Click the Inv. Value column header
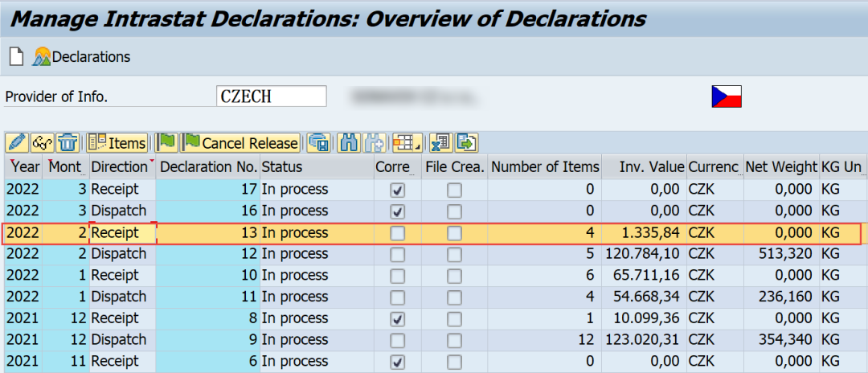This screenshot has height=373, width=868. click(x=645, y=166)
